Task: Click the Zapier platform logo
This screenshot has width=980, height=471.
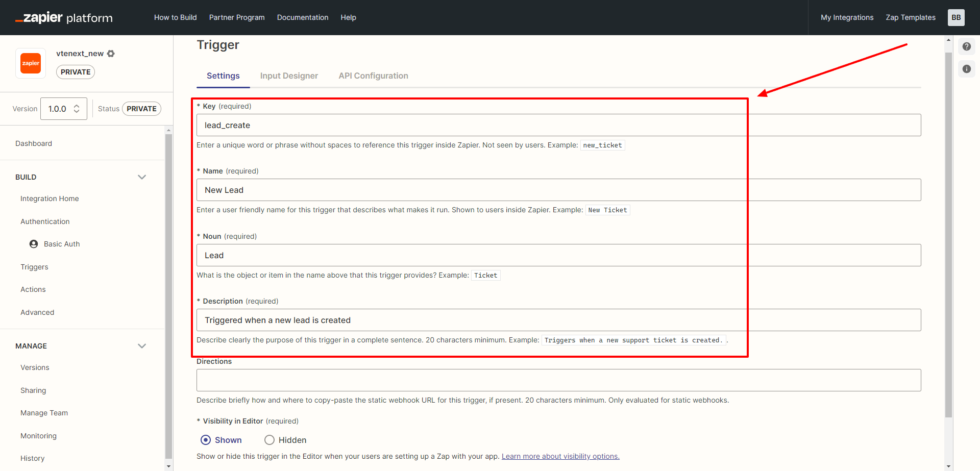Action: click(x=64, y=17)
